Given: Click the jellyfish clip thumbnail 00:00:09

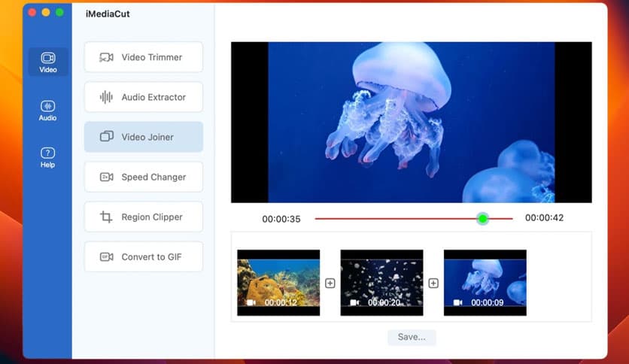Looking at the screenshot, I should click(x=485, y=283).
